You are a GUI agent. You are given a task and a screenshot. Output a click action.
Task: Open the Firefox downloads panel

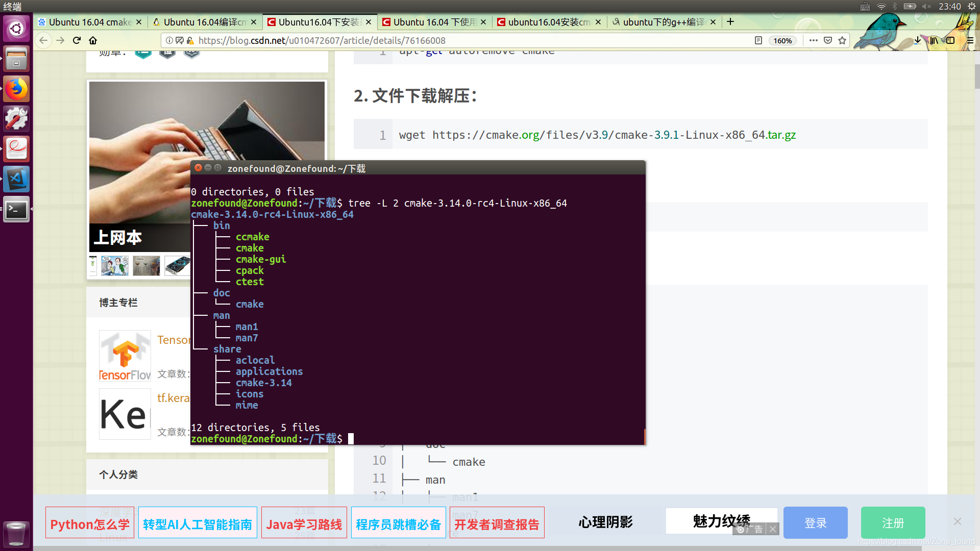tap(918, 40)
